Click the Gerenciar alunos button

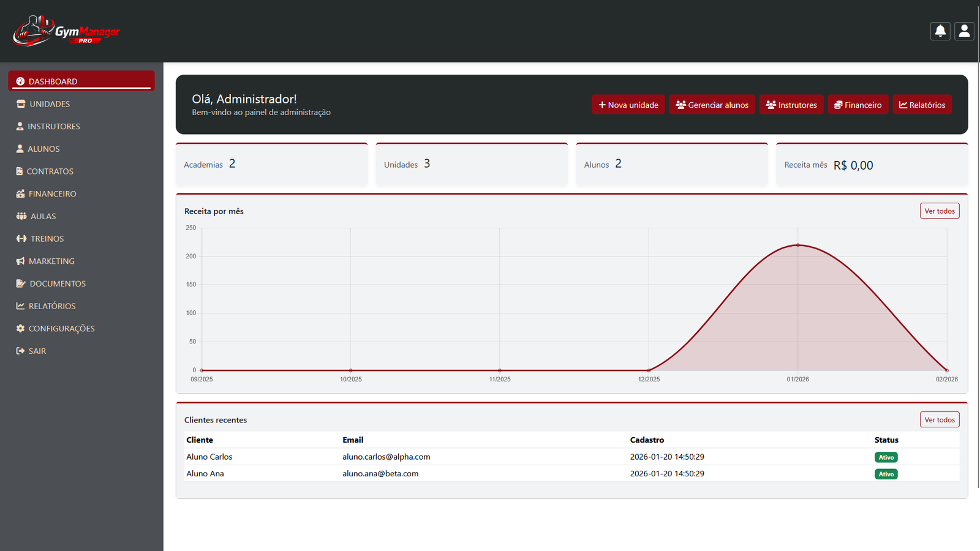tap(712, 104)
